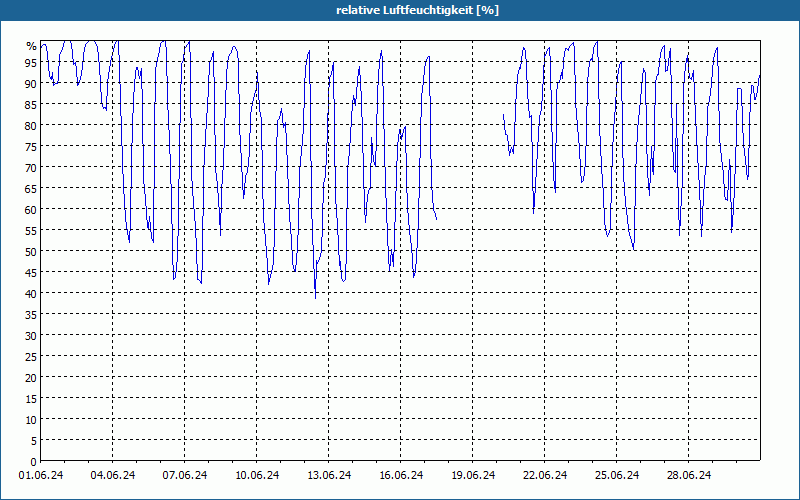Image resolution: width=800 pixels, height=500 pixels.
Task: Click the 0 y-axis label
Action: (34, 461)
